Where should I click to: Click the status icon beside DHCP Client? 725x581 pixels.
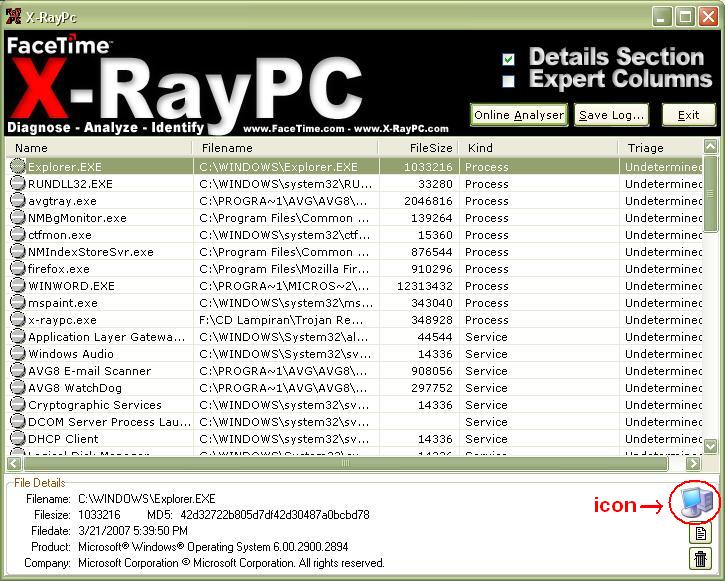click(18, 439)
